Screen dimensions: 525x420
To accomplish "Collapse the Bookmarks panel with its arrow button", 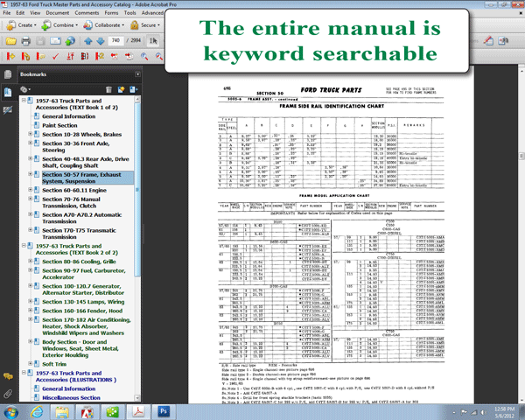I will tap(137, 74).
